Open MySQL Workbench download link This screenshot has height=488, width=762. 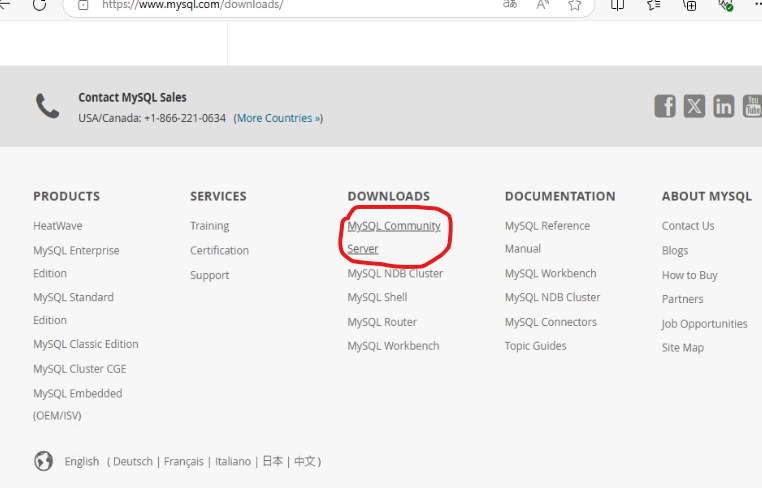pos(393,346)
